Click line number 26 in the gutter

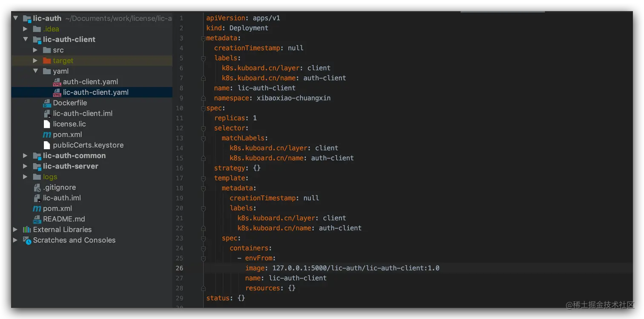tap(179, 268)
